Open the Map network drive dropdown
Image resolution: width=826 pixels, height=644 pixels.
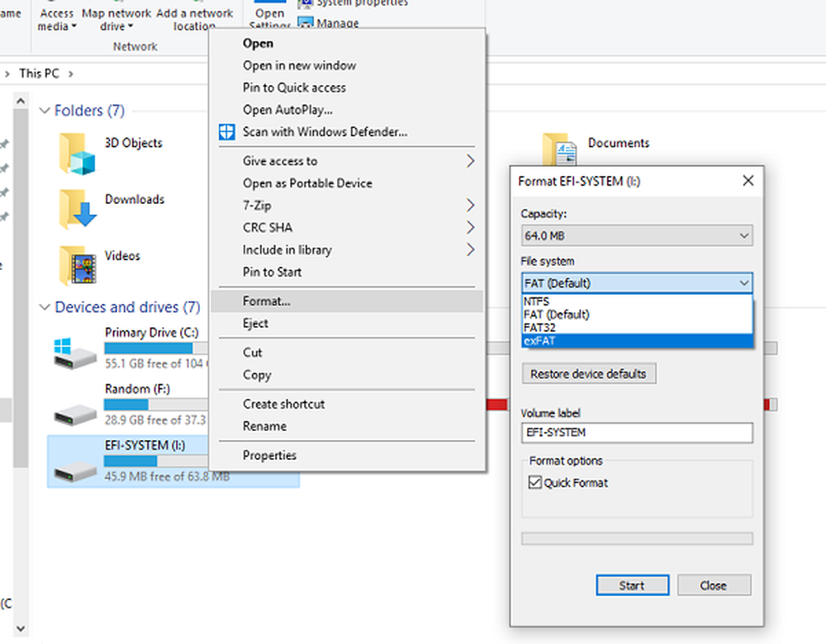tap(116, 20)
